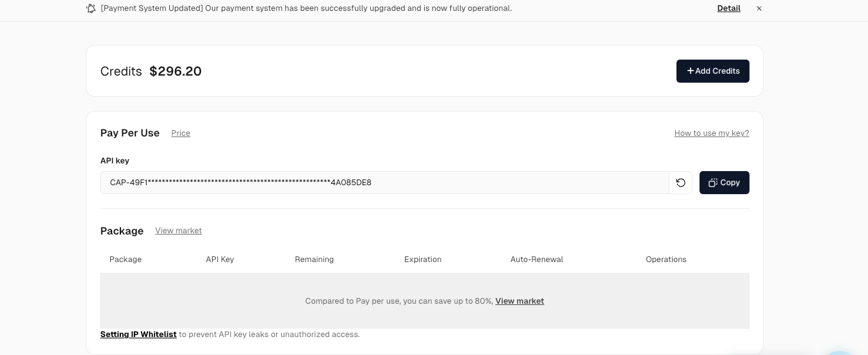
Task: Click the Remaining column header
Action: (314, 260)
